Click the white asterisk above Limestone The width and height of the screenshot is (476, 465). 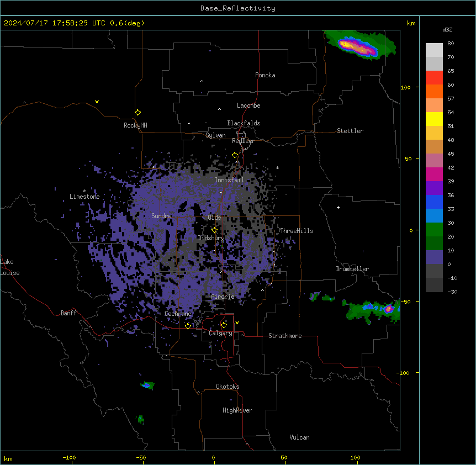point(84,191)
